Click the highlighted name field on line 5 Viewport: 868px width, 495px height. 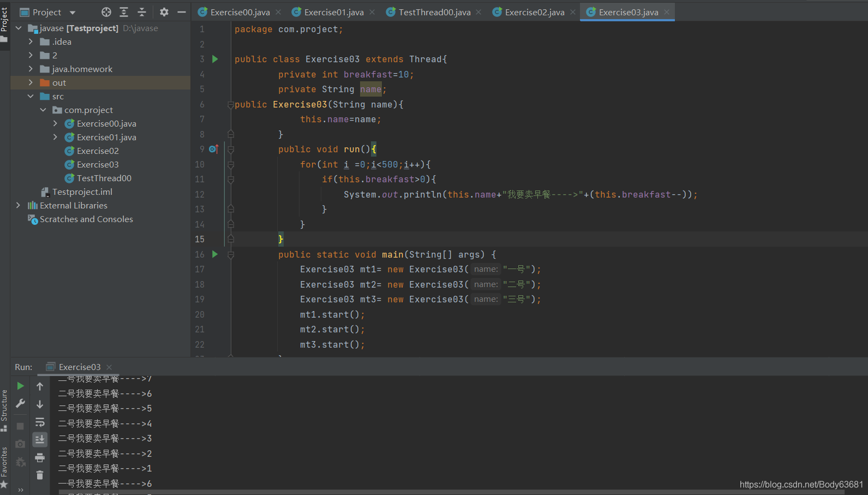coord(371,89)
